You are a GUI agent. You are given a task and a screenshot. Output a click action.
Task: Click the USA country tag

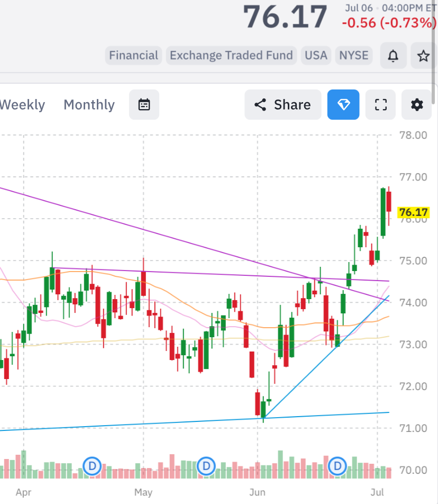point(316,55)
